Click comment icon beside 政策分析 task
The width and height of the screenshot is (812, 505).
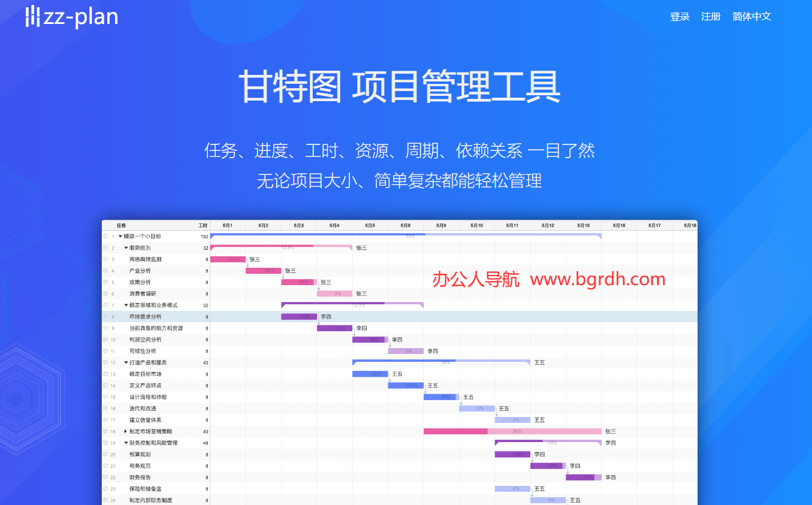pos(105,282)
